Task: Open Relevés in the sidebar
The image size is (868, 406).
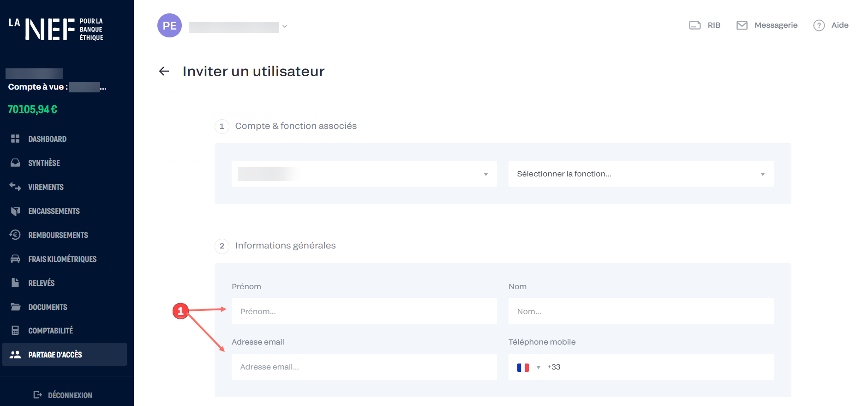Action: point(41,283)
